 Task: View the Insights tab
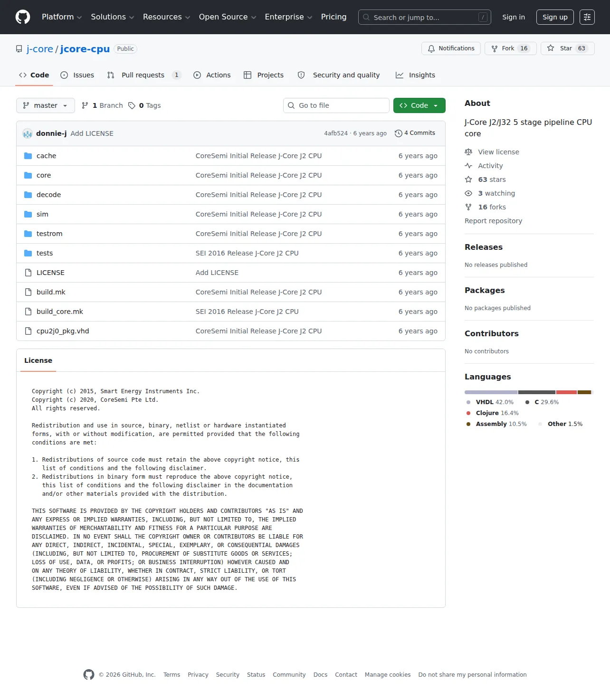coord(415,75)
